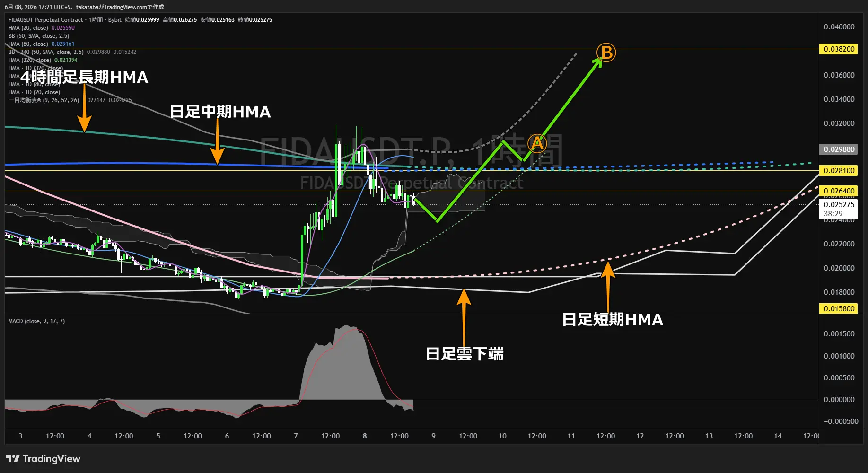Click 0.018000 on the price scale
This screenshot has height=473, width=868.
(839, 292)
